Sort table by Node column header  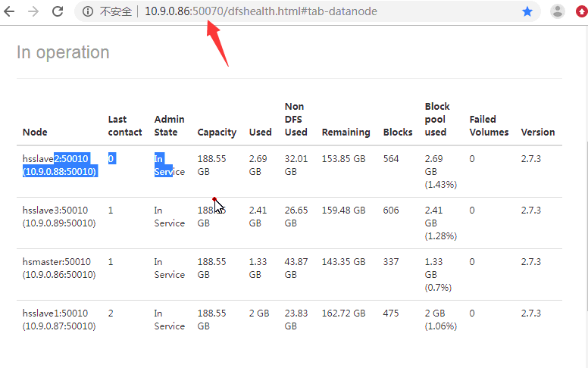35,132
